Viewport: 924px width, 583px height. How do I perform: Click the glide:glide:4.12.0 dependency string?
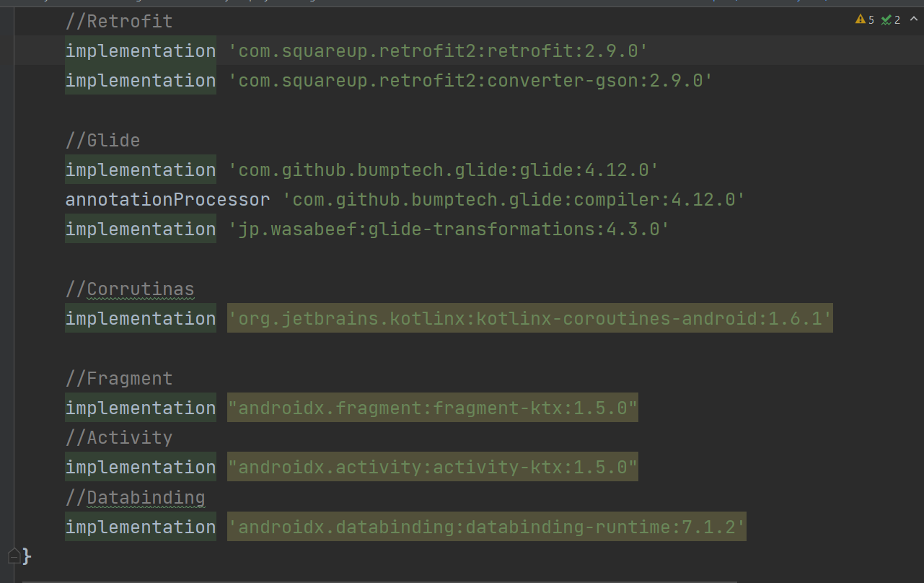(443, 170)
